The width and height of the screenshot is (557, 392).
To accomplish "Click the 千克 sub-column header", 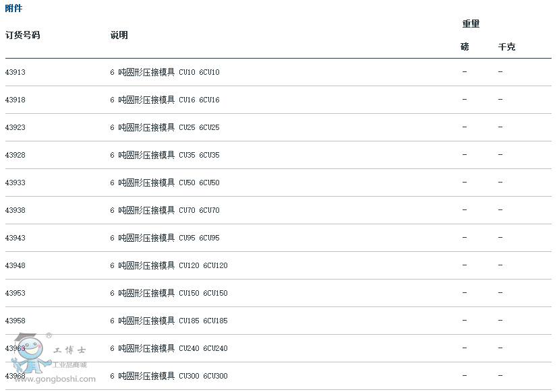I will tap(506, 47).
